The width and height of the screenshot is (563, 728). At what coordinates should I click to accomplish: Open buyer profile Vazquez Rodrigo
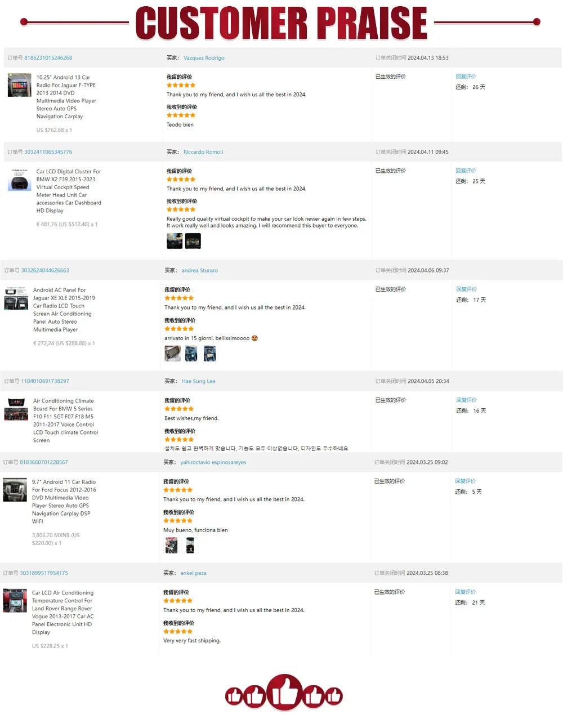point(204,58)
